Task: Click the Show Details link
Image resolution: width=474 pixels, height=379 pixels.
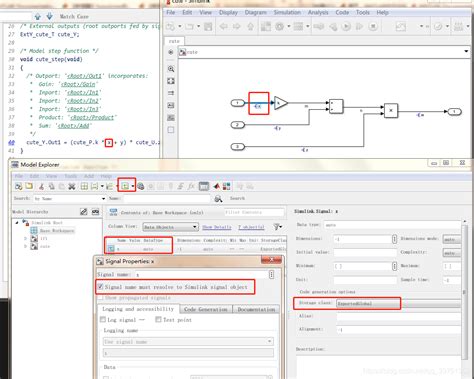Action: [217, 227]
